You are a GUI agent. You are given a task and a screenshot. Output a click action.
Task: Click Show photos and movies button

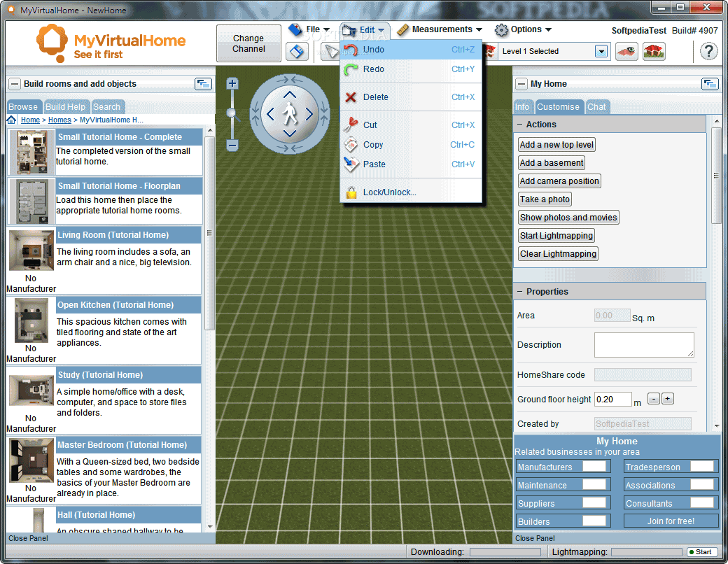(568, 217)
